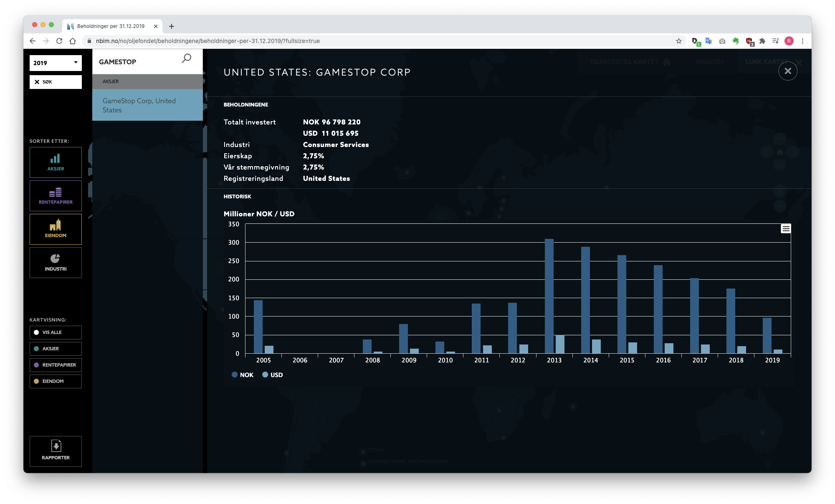
Task: Bookmark page with star icon
Action: (678, 41)
